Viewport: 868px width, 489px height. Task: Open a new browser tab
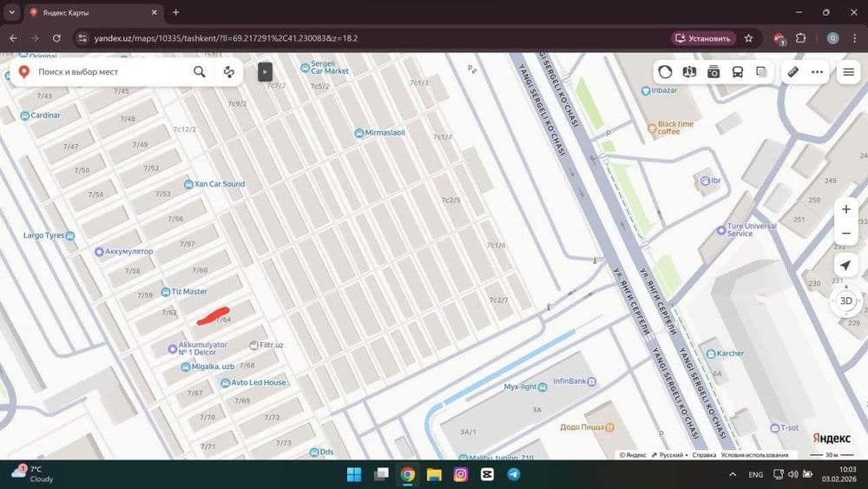pos(176,12)
